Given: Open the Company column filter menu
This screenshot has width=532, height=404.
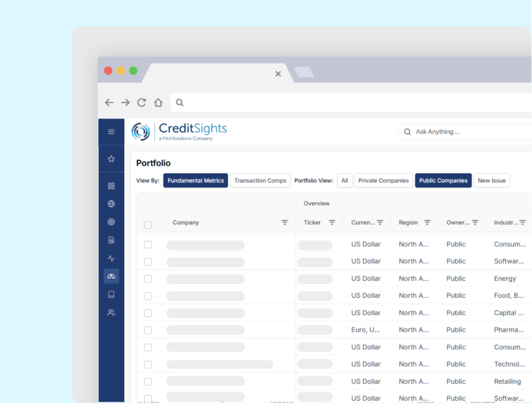Looking at the screenshot, I should 285,223.
